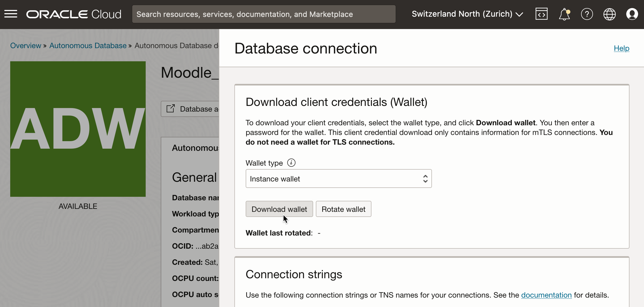Click the Rotate wallet button
This screenshot has height=307, width=644.
343,209
